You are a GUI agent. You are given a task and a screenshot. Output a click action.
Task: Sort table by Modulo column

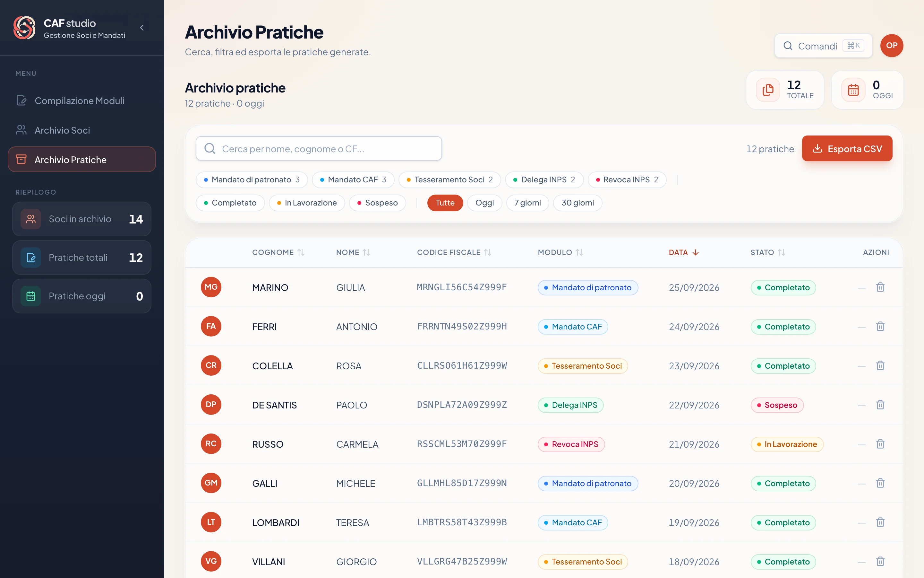pyautogui.click(x=560, y=252)
